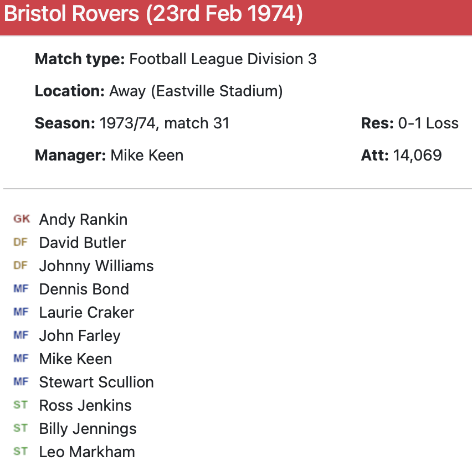Open Dennis Bond's player page
Screen dimensions: 472x476
84,289
